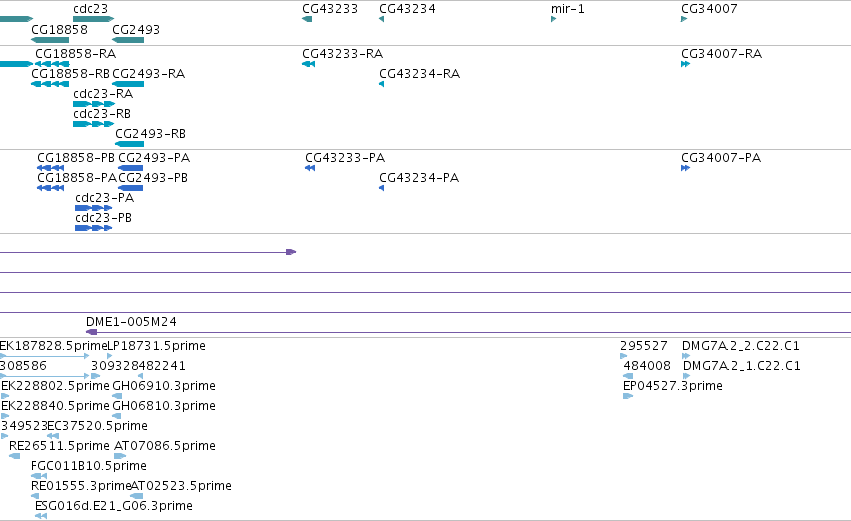Screen dimensions: 851x521
Task: Click the CG2493-PB protein label
Action: (x=153, y=178)
